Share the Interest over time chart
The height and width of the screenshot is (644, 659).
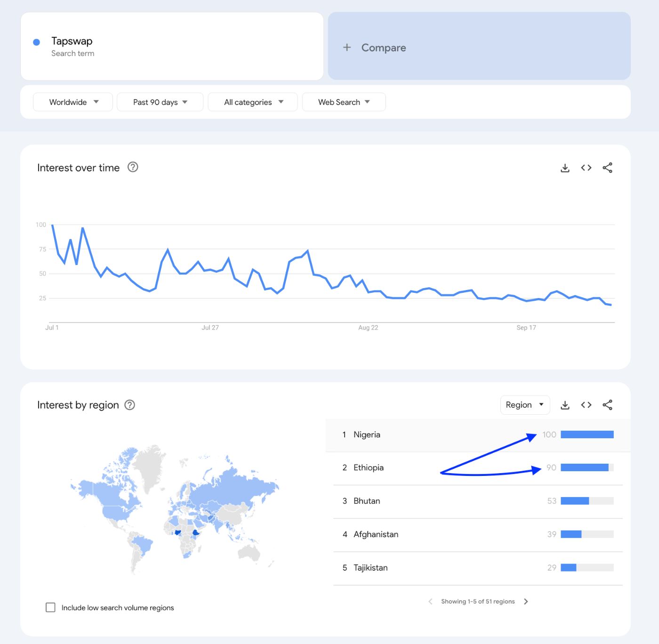coord(607,168)
